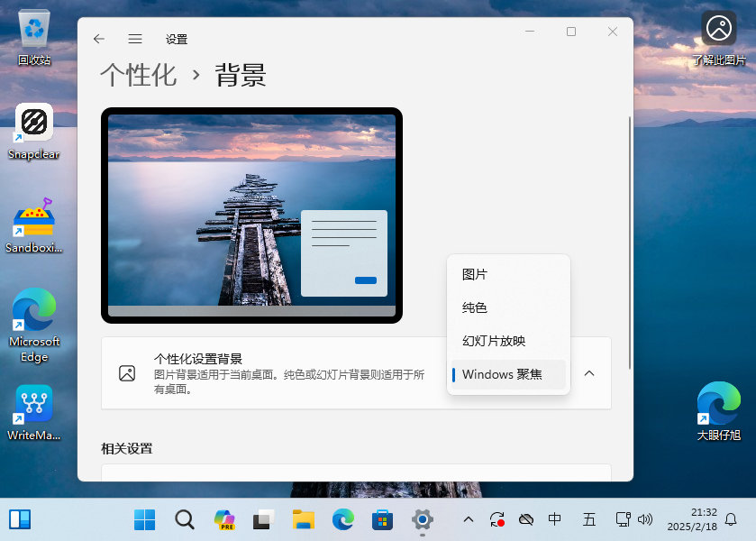This screenshot has height=541, width=756.
Task: Click the back arrow in Settings
Action: [x=99, y=39]
